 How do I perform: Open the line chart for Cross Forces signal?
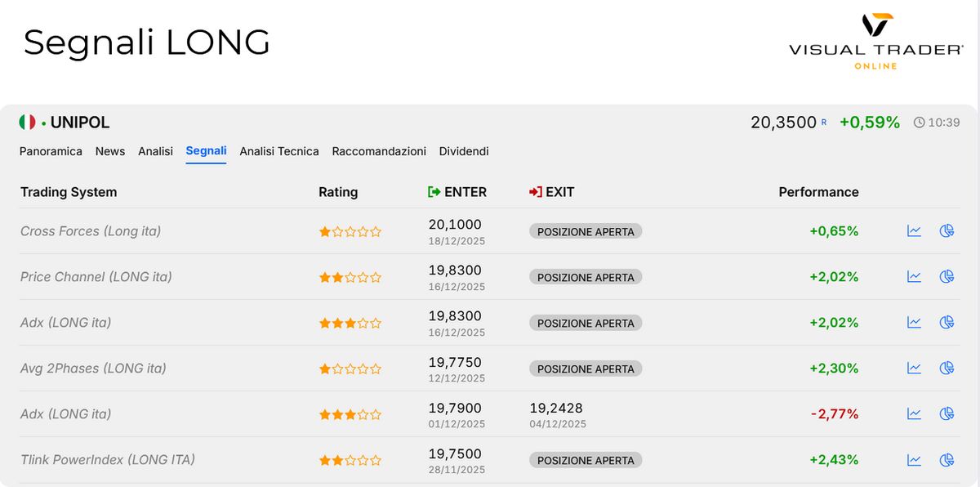(x=913, y=230)
